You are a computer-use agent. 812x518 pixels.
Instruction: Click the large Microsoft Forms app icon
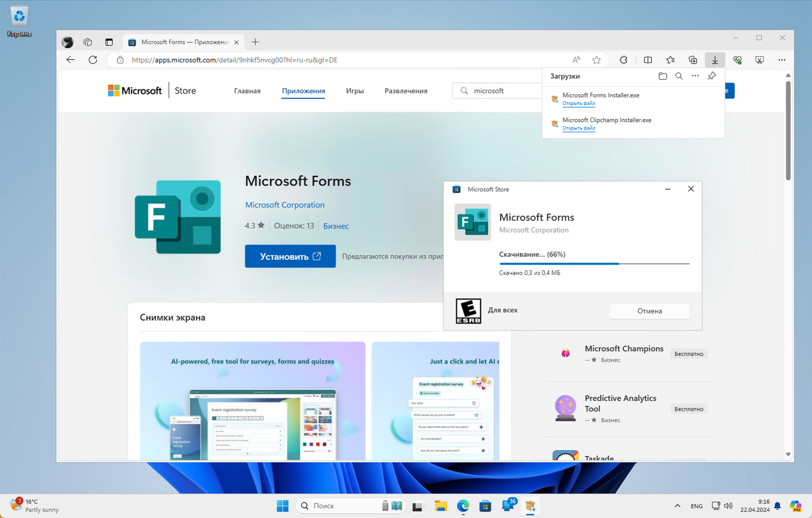[x=178, y=217]
